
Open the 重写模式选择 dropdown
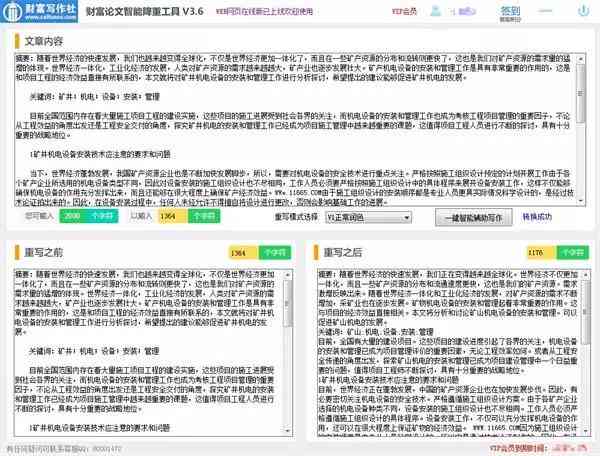click(368, 218)
